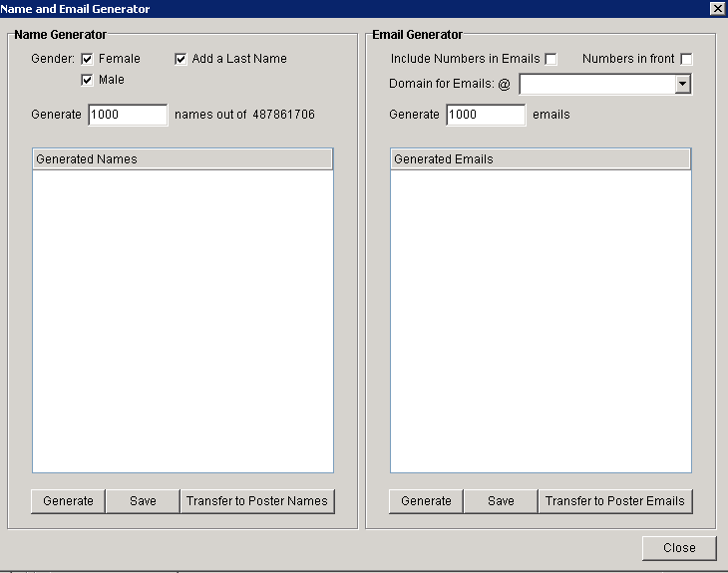Screen dimensions: 728x573
Task: Enable the Numbers in front checkbox
Action: pos(686,59)
